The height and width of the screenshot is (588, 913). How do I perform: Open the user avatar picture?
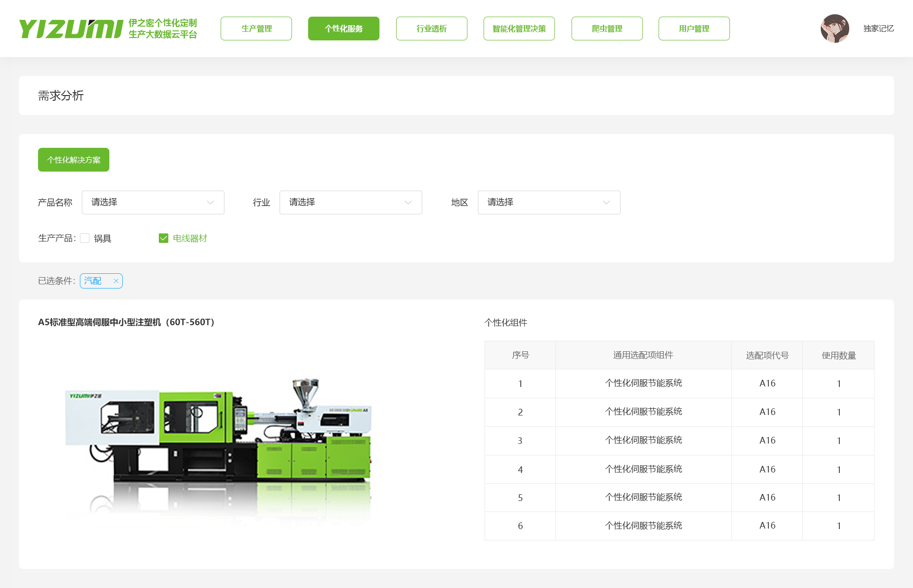coord(835,29)
